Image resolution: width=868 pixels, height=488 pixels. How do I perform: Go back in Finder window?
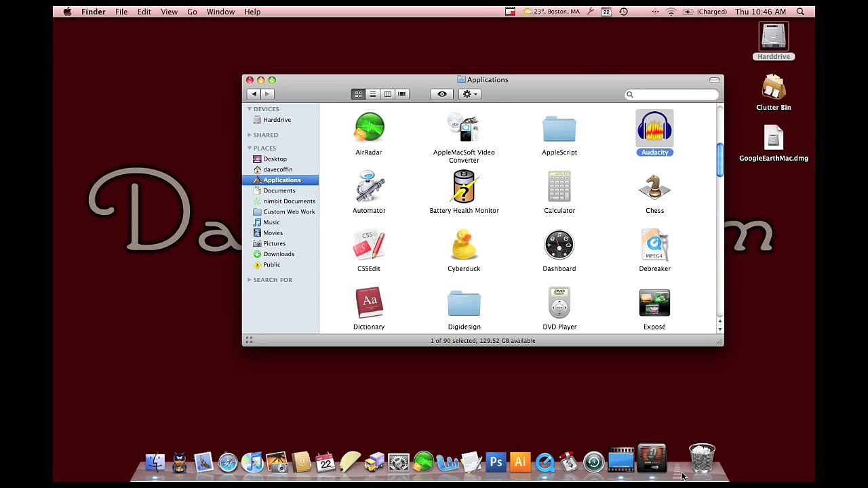(x=254, y=94)
